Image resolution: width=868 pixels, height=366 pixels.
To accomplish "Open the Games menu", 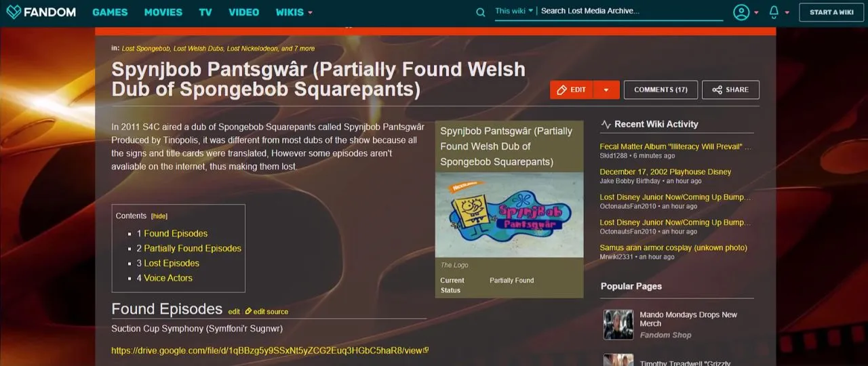I will pyautogui.click(x=110, y=12).
